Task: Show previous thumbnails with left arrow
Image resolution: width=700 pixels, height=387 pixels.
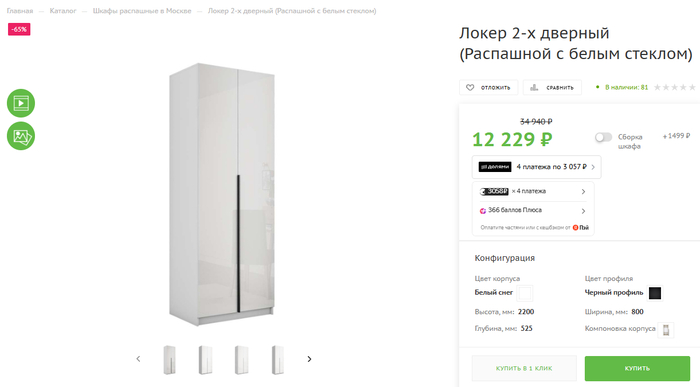Action: click(x=138, y=359)
